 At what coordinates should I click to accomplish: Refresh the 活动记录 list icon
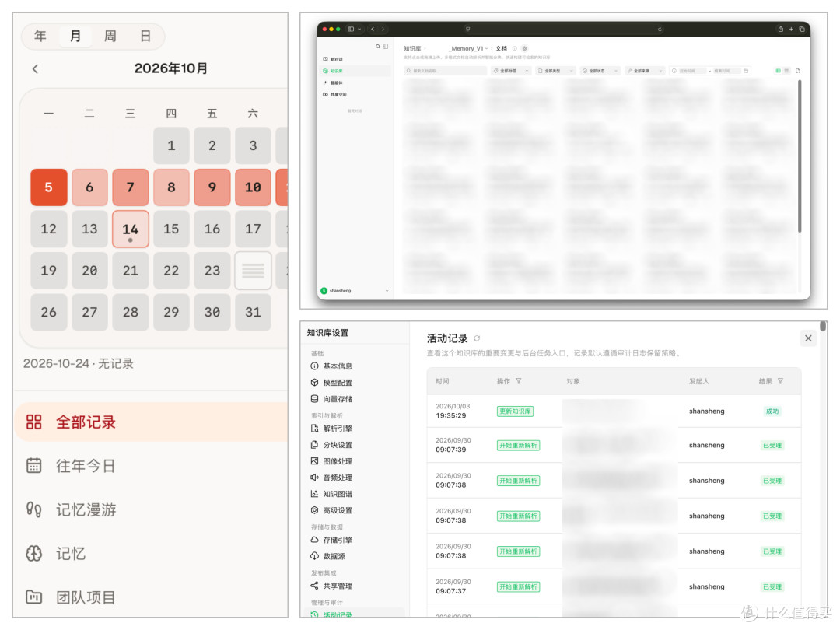click(x=477, y=338)
